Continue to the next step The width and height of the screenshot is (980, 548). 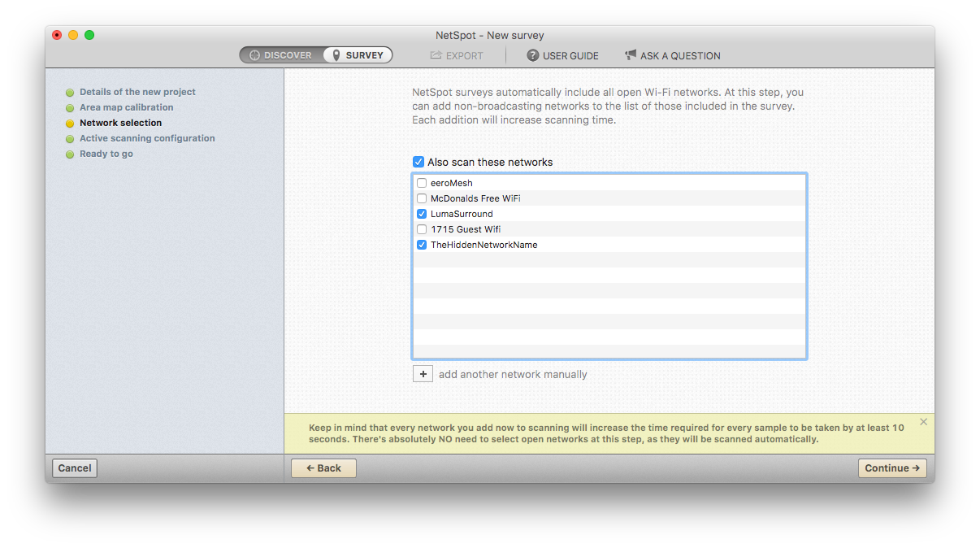[x=892, y=468]
